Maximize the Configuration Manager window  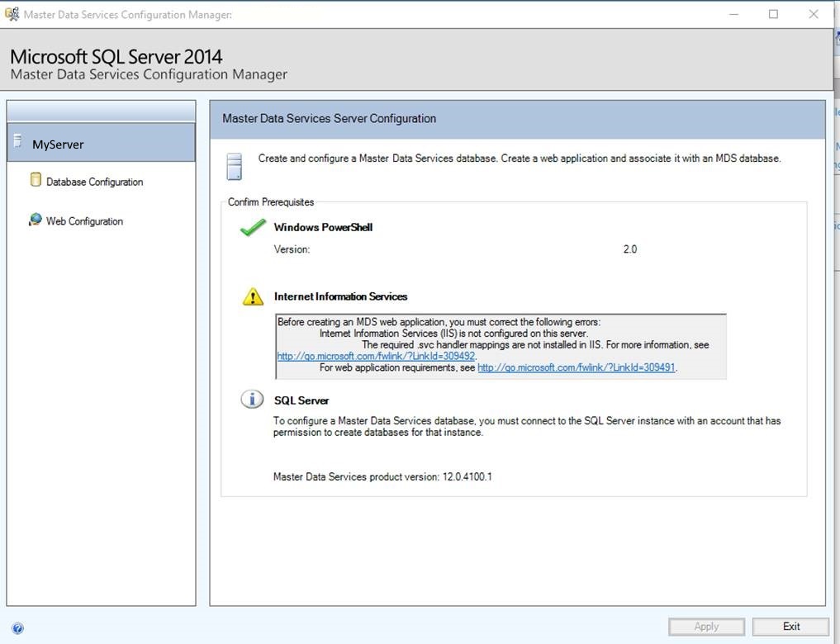tap(773, 15)
